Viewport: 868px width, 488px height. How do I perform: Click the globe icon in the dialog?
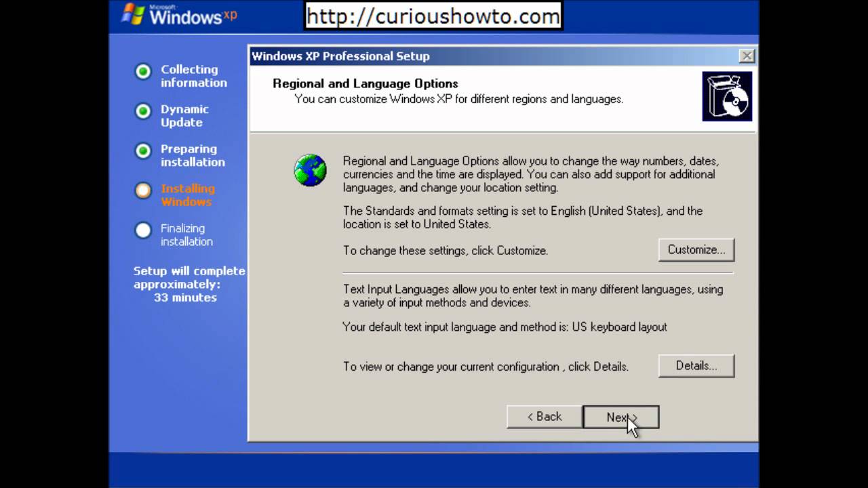tap(311, 170)
